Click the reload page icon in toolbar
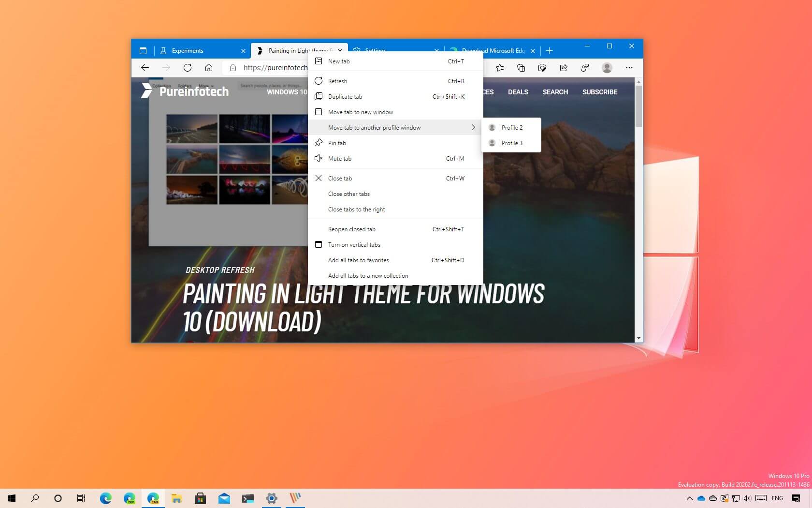812x508 pixels. pos(188,68)
